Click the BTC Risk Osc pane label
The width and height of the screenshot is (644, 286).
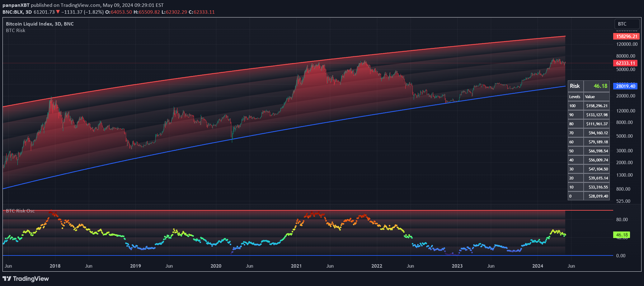click(20, 211)
